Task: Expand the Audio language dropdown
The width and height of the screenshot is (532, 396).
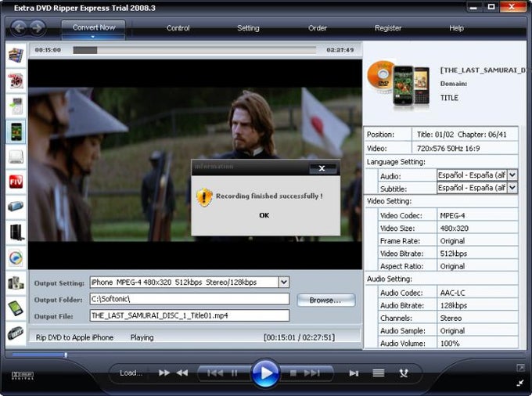Action: coord(512,175)
